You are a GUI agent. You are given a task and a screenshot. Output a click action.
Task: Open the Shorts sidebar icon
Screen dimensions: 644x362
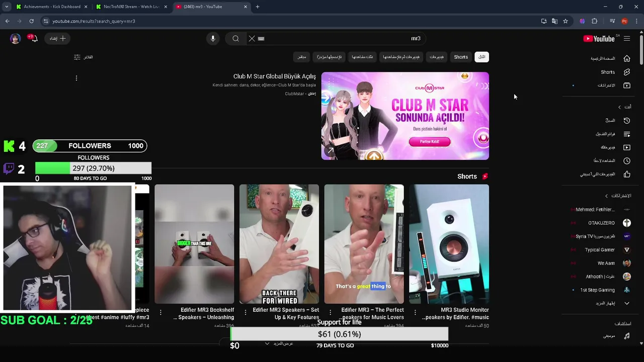click(x=627, y=72)
